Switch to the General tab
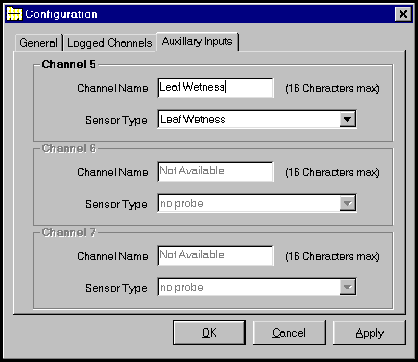418x362 pixels. click(x=38, y=43)
